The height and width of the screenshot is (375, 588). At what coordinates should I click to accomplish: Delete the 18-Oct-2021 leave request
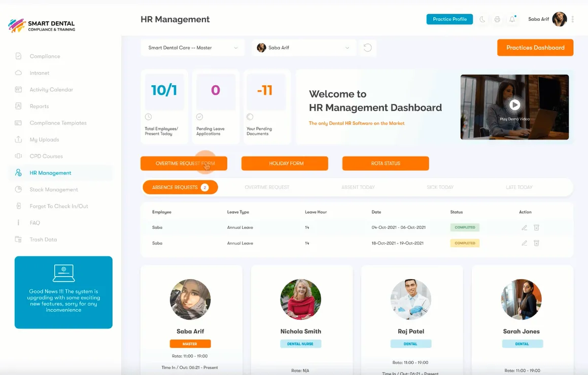pyautogui.click(x=537, y=243)
